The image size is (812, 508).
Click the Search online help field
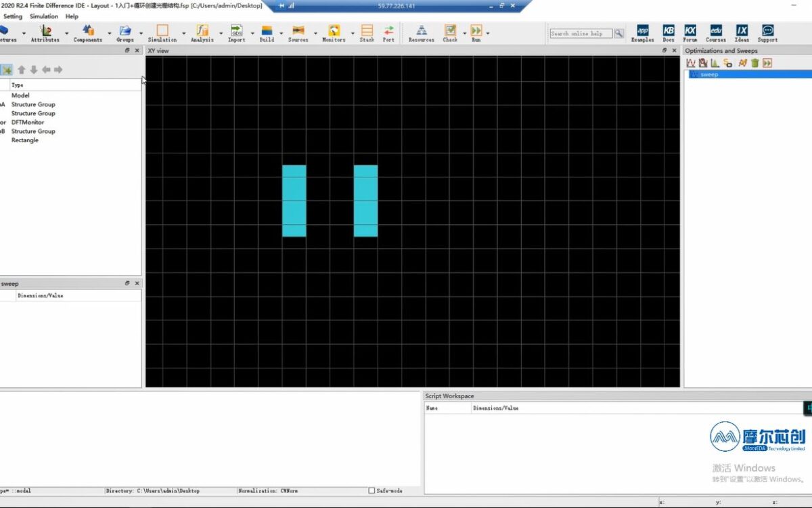(x=581, y=33)
